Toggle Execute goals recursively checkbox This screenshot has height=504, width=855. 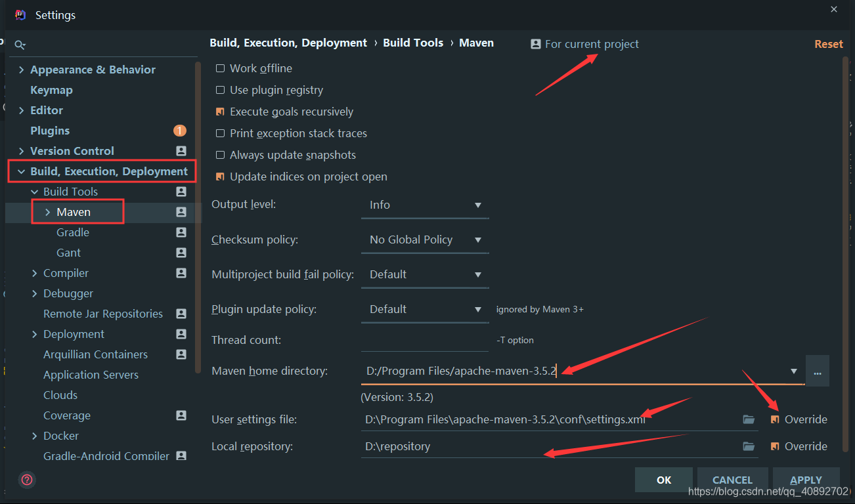pos(220,112)
